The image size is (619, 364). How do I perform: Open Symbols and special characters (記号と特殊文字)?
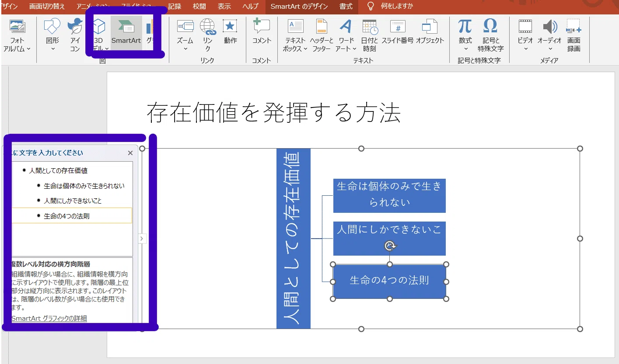click(490, 36)
